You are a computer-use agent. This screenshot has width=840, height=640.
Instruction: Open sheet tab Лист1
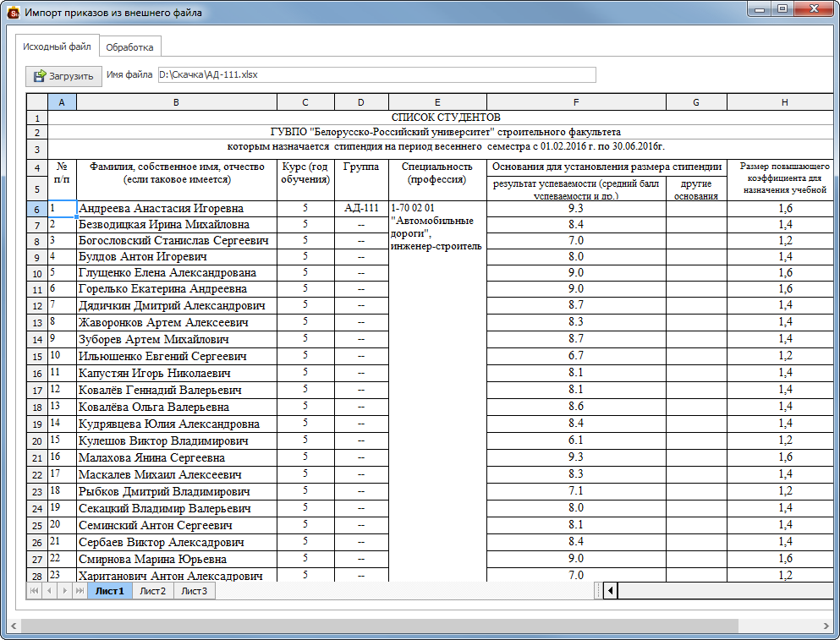click(x=110, y=591)
